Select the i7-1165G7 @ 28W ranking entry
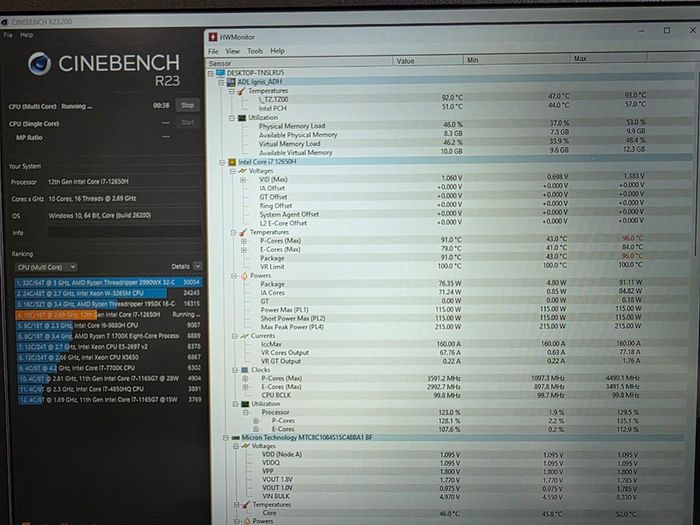Viewport: 700px width, 525px height. tap(109, 379)
